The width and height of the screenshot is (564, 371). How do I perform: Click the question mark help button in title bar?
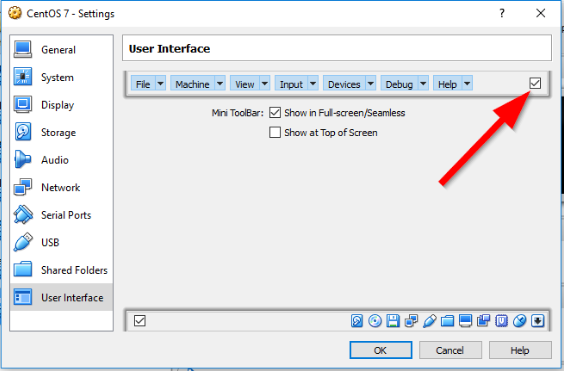[x=502, y=13]
